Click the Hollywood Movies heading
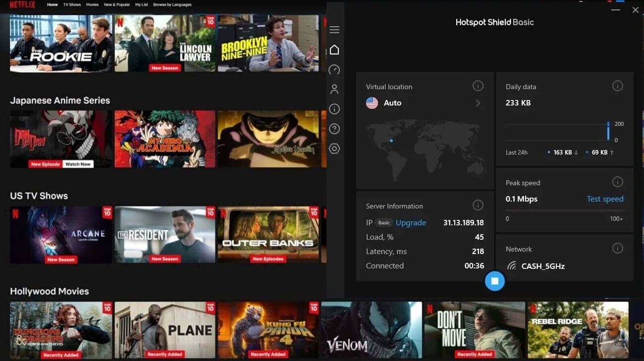The image size is (644, 361). (50, 292)
